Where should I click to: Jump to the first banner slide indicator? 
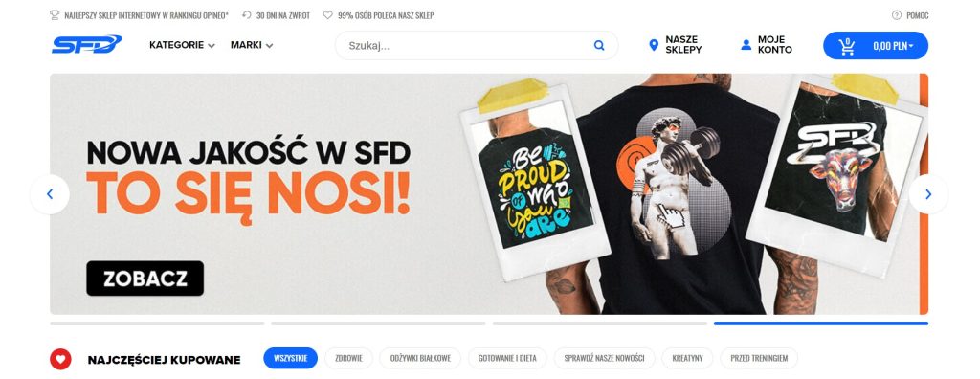157,323
